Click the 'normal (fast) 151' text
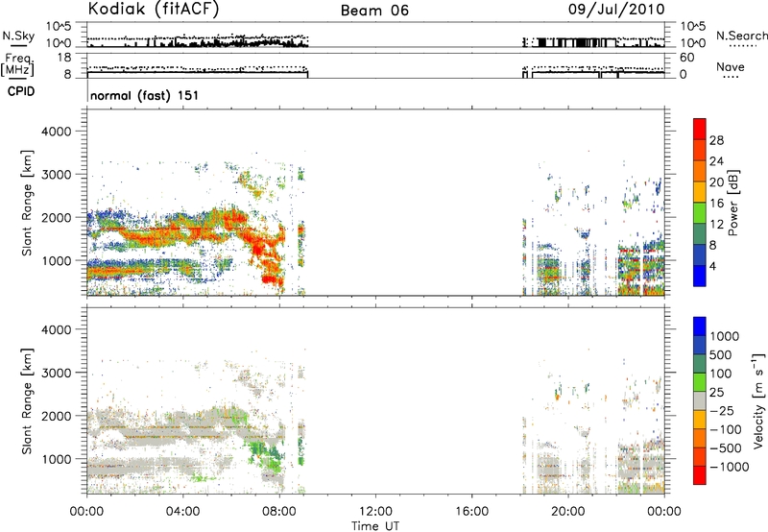 145,95
